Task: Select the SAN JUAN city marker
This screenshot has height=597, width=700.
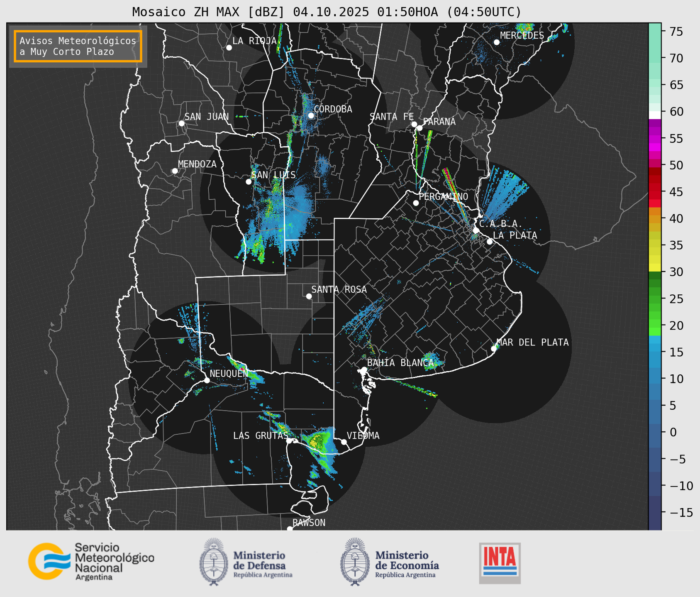Action: [x=181, y=123]
